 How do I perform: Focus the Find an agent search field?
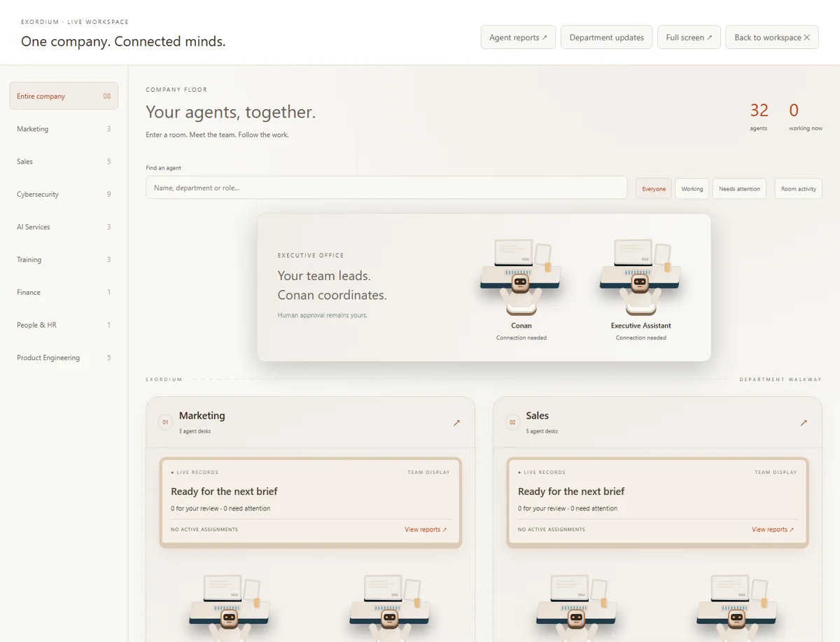[386, 188]
